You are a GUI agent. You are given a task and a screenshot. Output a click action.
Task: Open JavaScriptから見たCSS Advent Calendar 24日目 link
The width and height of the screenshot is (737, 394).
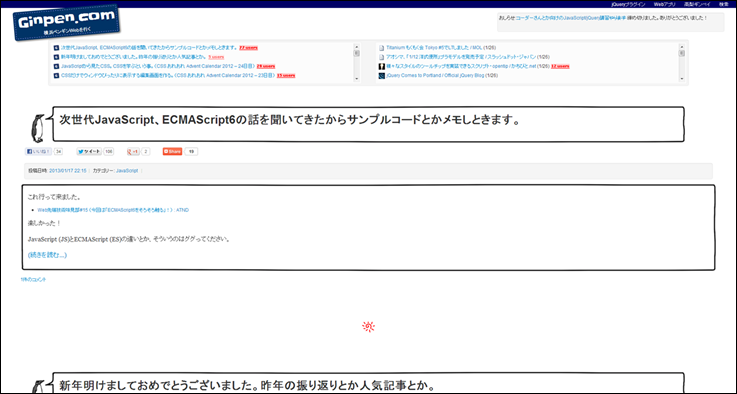point(158,66)
